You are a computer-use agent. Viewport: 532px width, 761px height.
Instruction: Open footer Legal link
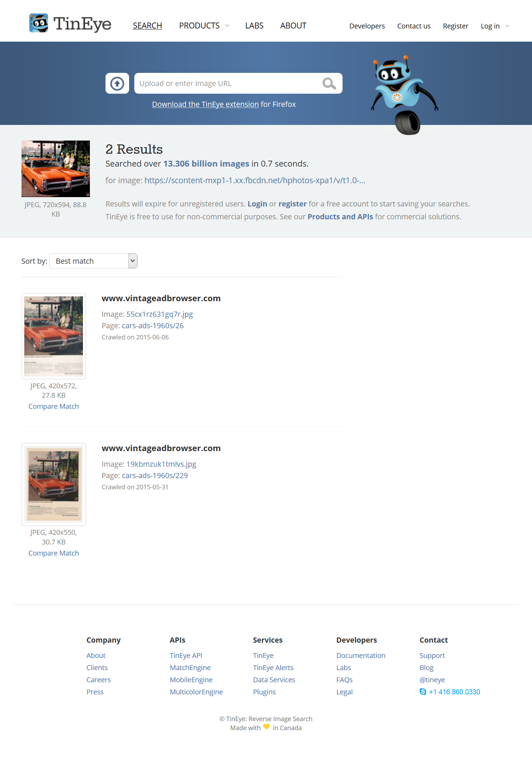(x=344, y=692)
